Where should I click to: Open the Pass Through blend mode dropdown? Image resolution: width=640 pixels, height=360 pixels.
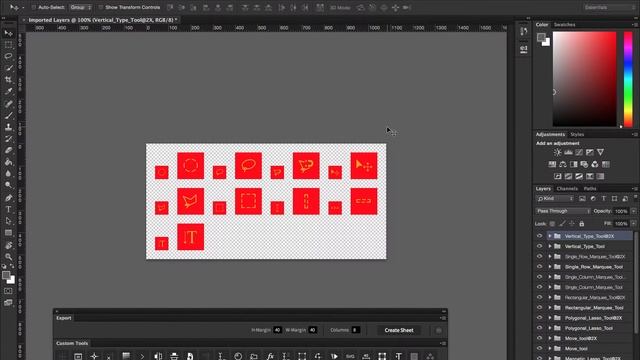coord(563,211)
